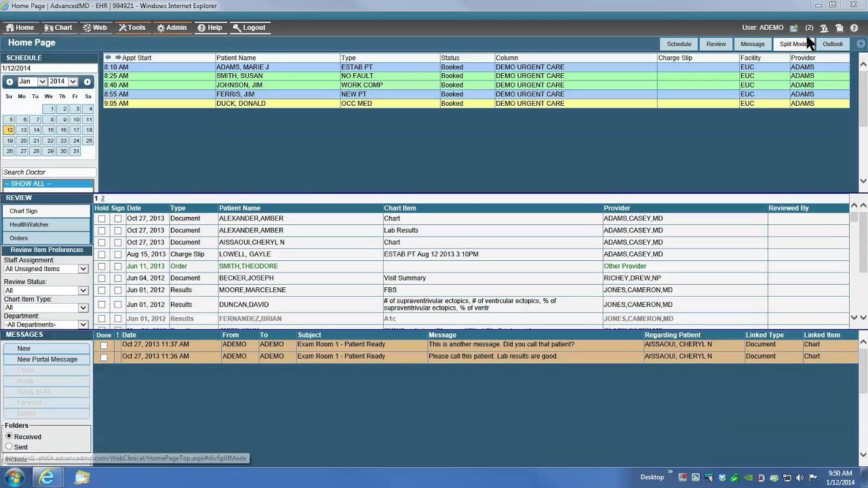Go to previous month in calendar

click(x=9, y=82)
